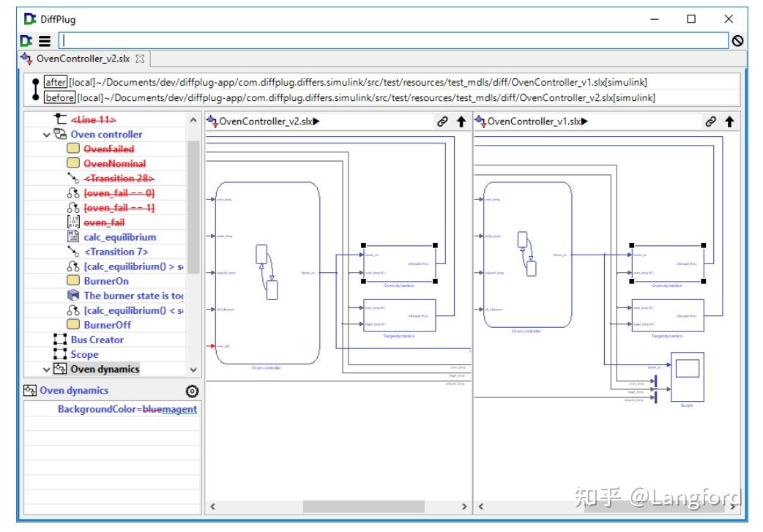763x532 pixels.
Task: Click the Oven dynamics block in v1 diagram
Action: 667,263
